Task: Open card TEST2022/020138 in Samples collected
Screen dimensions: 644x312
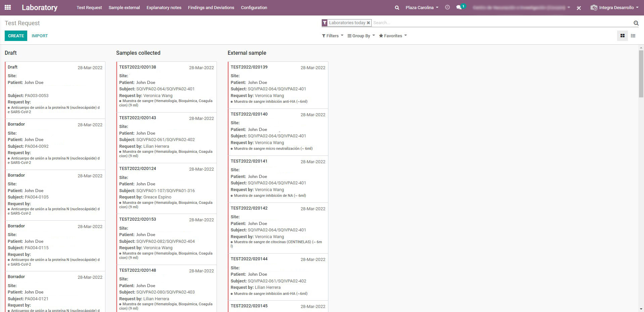Action: [x=167, y=87]
